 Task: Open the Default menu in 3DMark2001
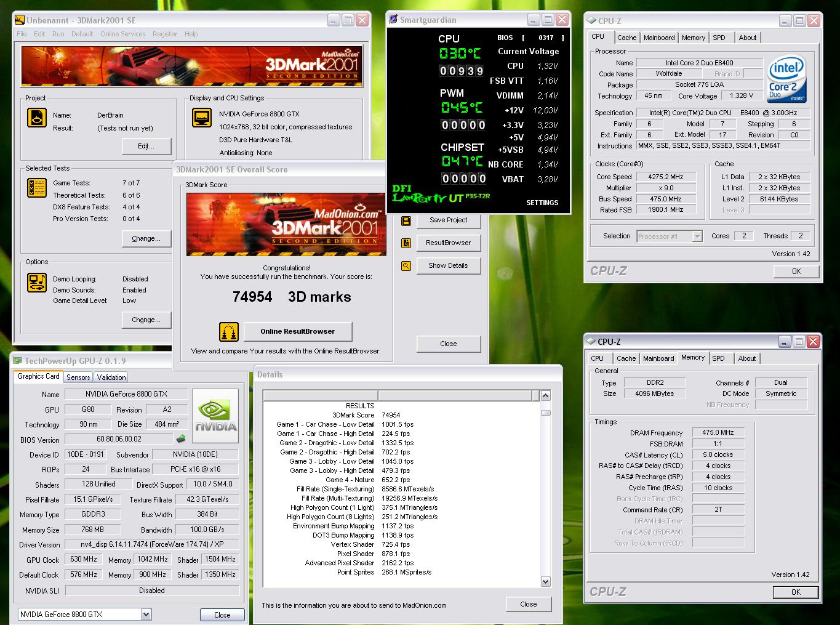[82, 34]
